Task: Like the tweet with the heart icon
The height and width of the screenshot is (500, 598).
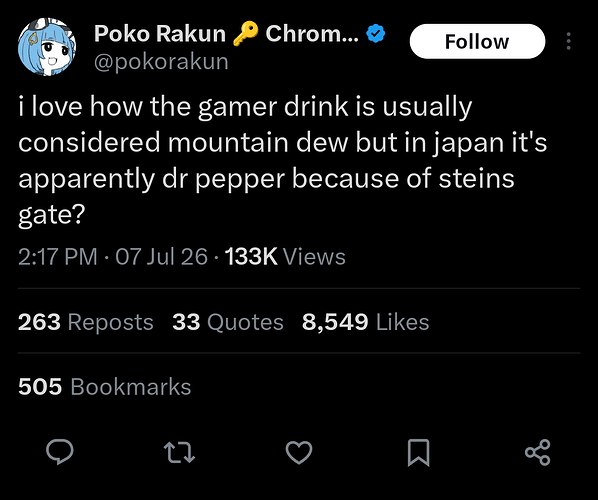Action: point(299,452)
